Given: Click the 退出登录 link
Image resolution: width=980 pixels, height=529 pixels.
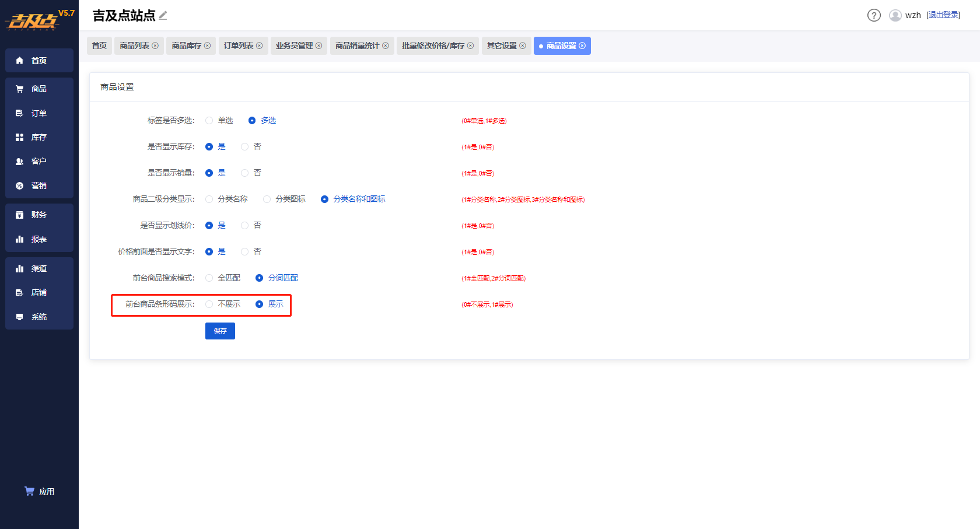Looking at the screenshot, I should (x=943, y=15).
